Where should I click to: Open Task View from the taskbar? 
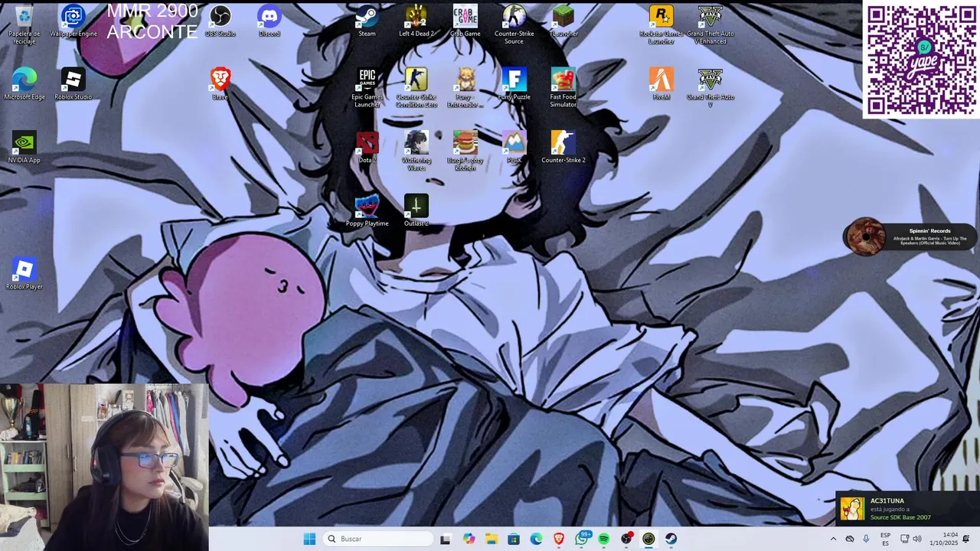click(446, 539)
